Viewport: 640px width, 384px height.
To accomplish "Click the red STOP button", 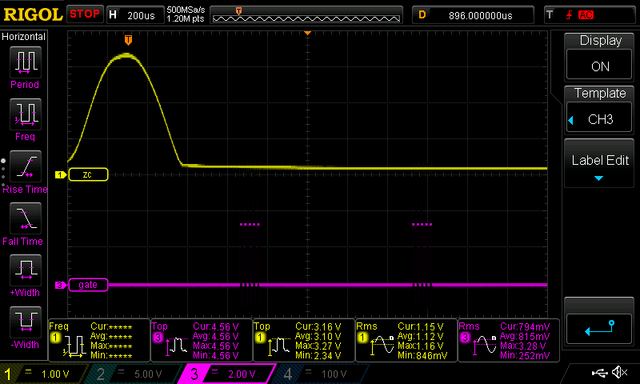I will tap(84, 14).
